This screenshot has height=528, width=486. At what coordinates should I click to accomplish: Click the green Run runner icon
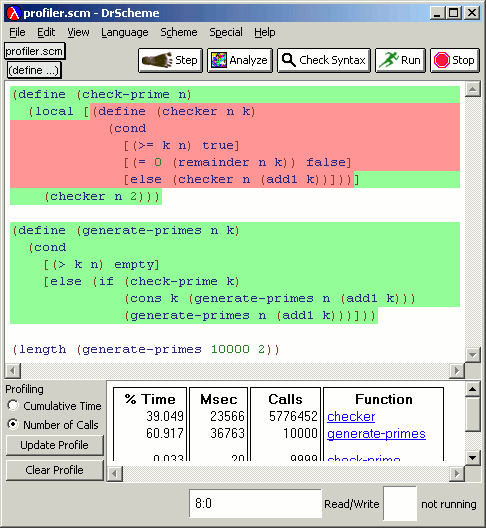(388, 60)
